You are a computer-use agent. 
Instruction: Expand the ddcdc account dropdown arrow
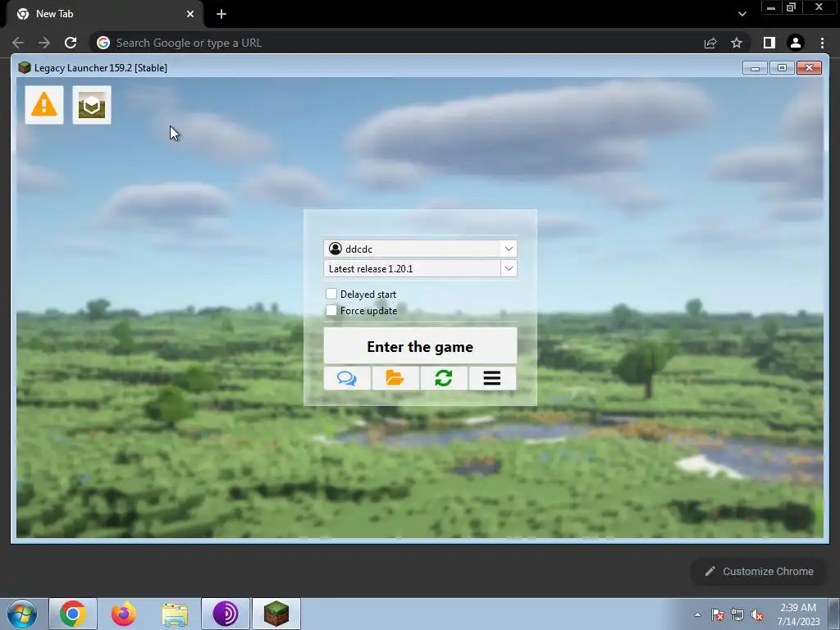[x=509, y=249]
